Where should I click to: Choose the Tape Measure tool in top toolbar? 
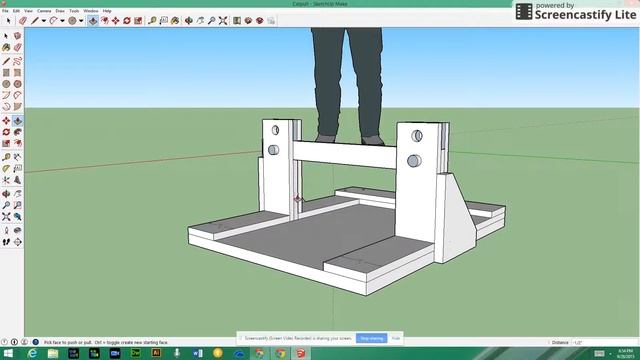pos(152,20)
